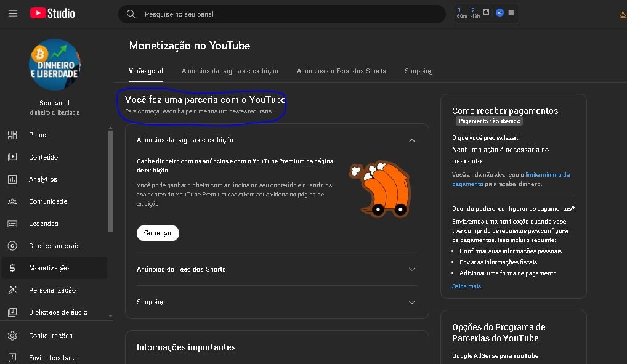The width and height of the screenshot is (627, 364).
Task: Click the '48h' counter in extension widget
Action: (x=475, y=17)
